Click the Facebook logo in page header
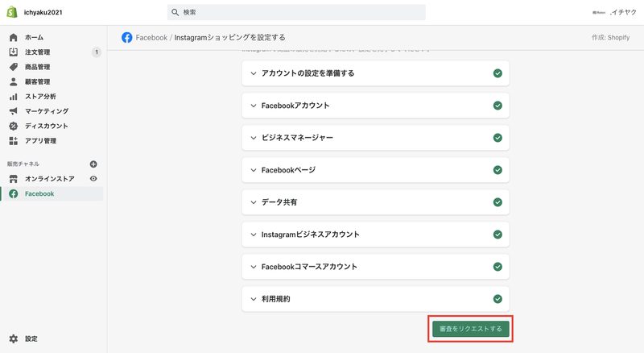The image size is (644, 353). click(127, 37)
